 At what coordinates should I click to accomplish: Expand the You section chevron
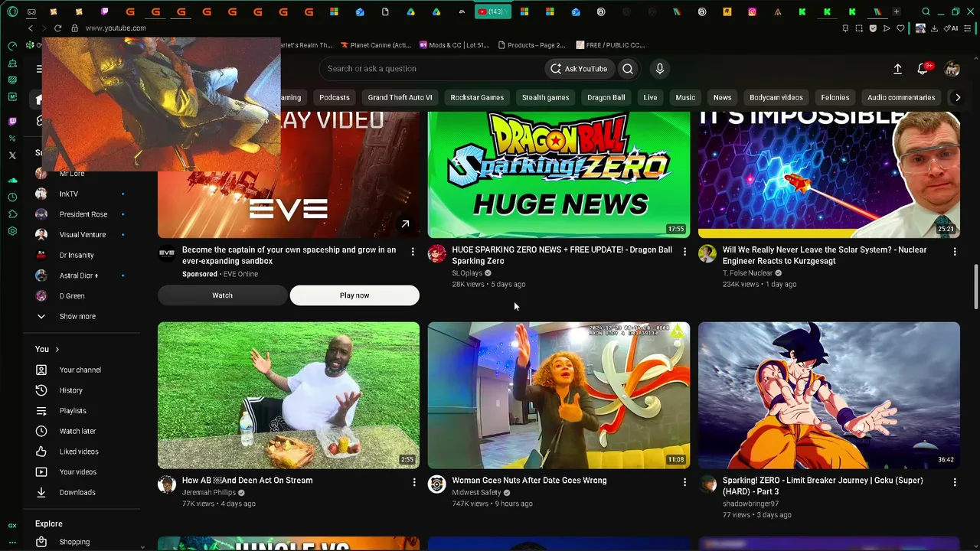coord(57,350)
